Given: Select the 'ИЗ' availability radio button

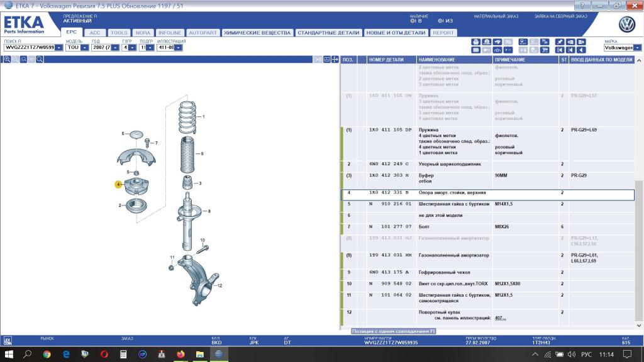Looking at the screenshot, I should [x=440, y=21].
